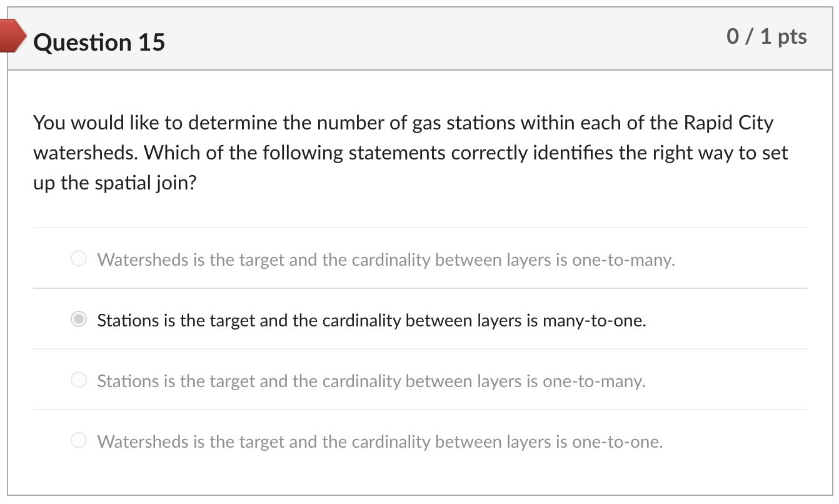Click the red incorrect-answer arrow marker
The image size is (839, 504).
click(x=11, y=36)
